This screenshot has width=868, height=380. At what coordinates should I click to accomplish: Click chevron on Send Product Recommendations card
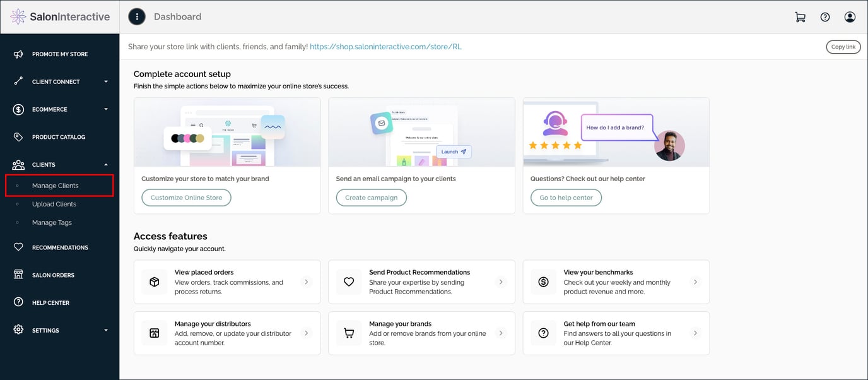click(501, 282)
